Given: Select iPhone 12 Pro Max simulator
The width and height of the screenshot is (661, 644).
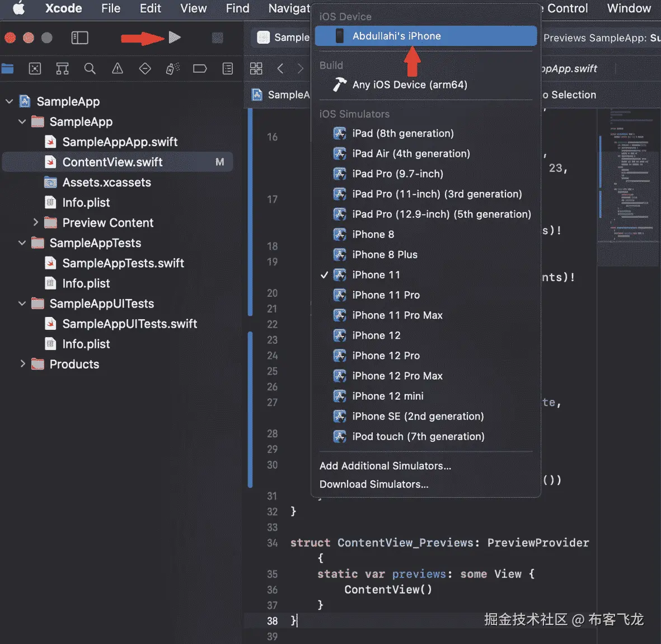Looking at the screenshot, I should coord(426,376).
